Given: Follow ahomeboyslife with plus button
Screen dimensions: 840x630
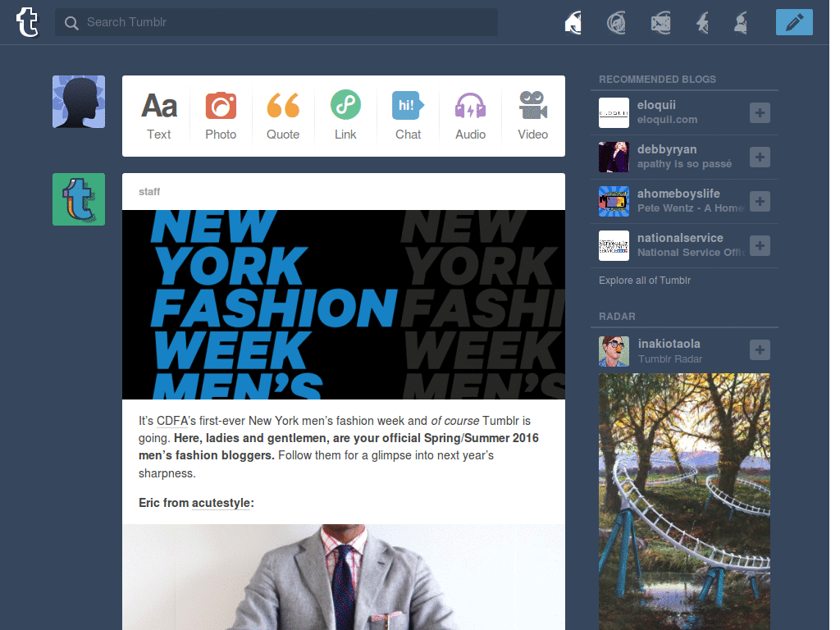Looking at the screenshot, I should coord(760,202).
